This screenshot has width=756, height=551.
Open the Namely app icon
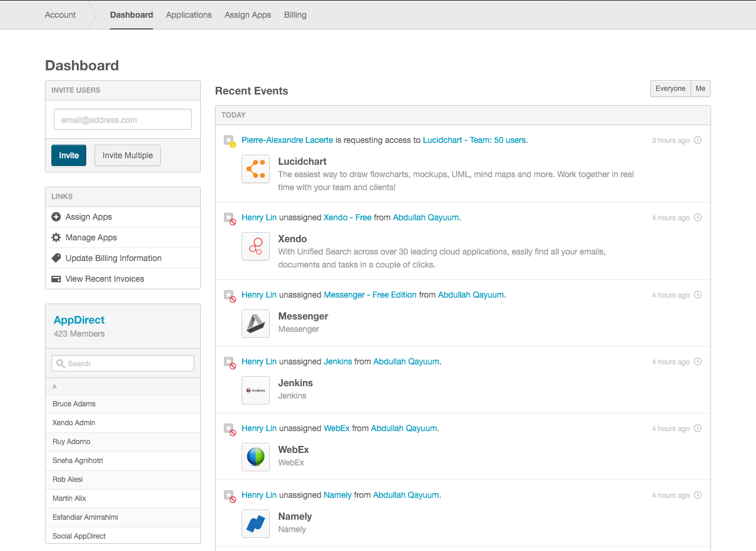(256, 524)
